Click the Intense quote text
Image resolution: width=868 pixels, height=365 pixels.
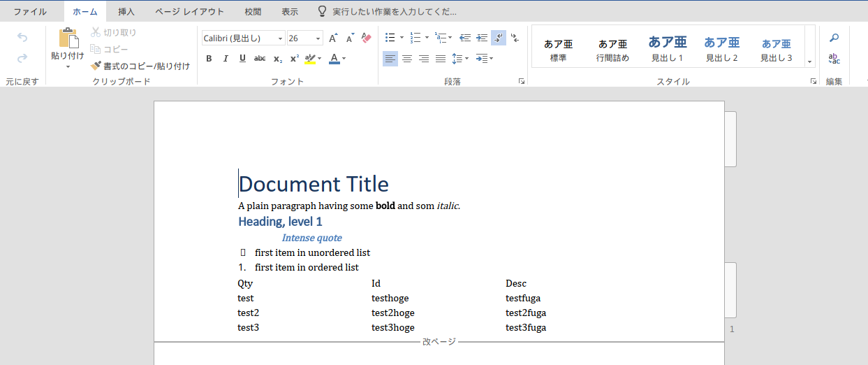[311, 238]
